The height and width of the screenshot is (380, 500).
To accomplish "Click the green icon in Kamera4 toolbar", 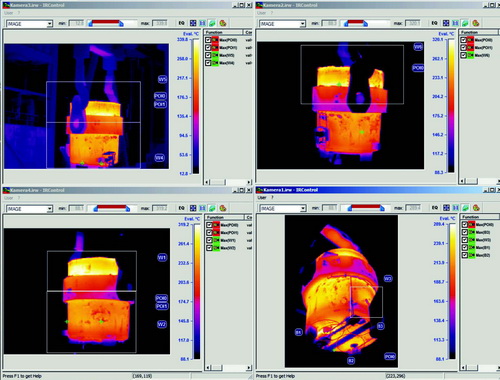I will [x=212, y=208].
